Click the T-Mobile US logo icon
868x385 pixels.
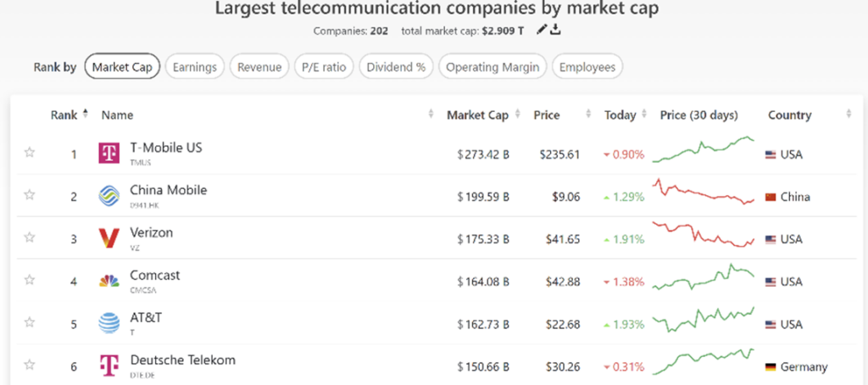tap(108, 153)
